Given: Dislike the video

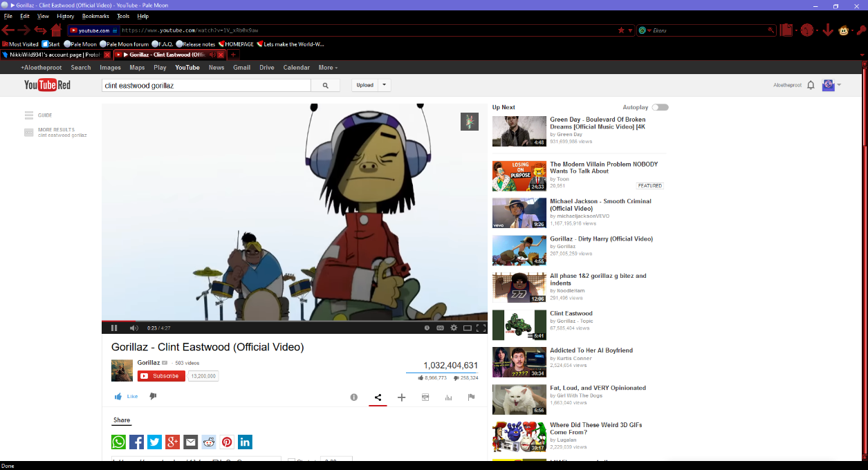Looking at the screenshot, I should [152, 396].
